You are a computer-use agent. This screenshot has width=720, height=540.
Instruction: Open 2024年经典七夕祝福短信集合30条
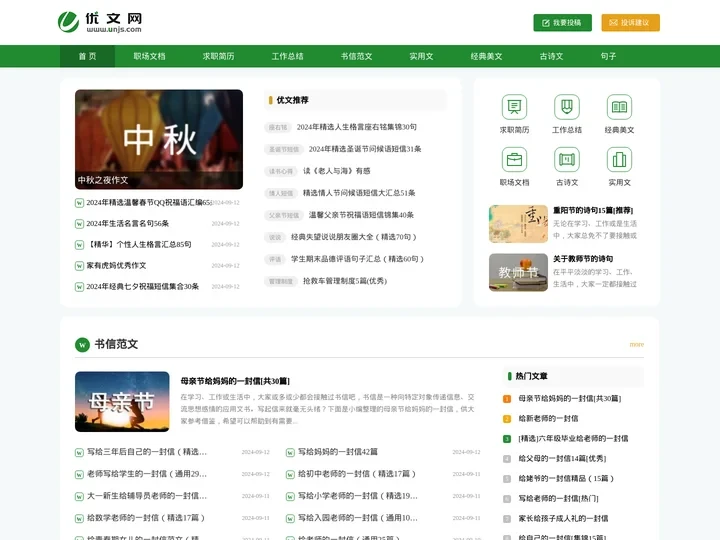pos(142,287)
